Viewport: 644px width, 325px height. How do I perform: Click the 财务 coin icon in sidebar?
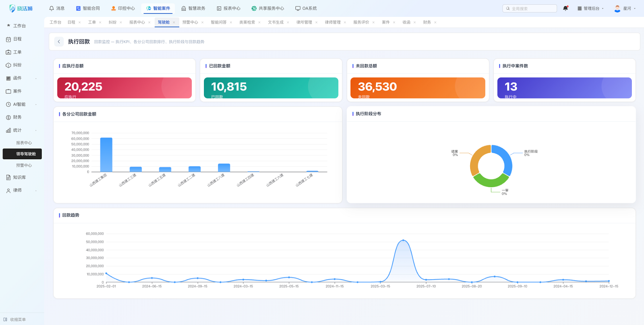[x=9, y=117]
